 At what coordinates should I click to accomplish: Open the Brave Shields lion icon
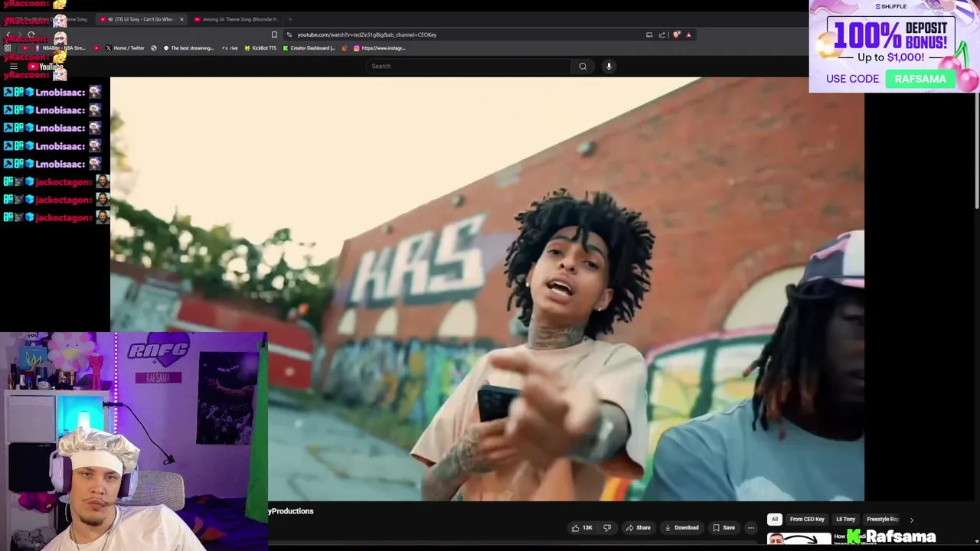676,34
